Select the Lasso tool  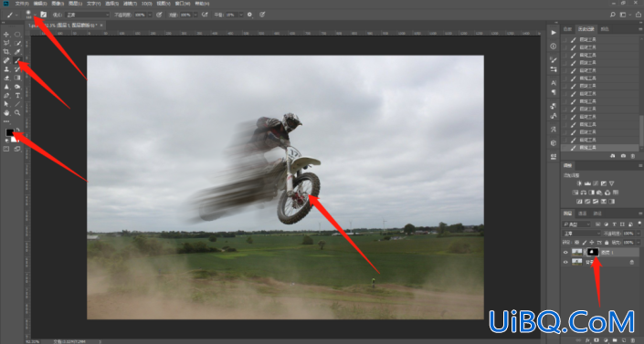click(6, 43)
